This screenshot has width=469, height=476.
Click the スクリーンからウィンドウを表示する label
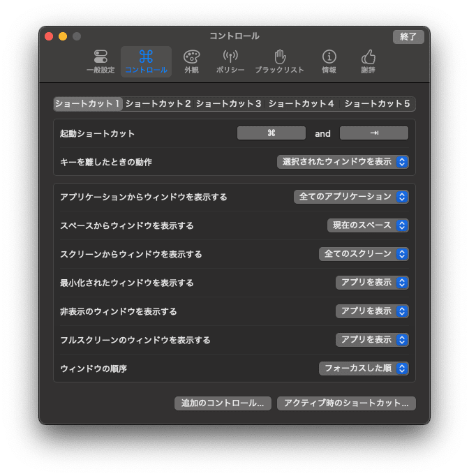(x=131, y=254)
